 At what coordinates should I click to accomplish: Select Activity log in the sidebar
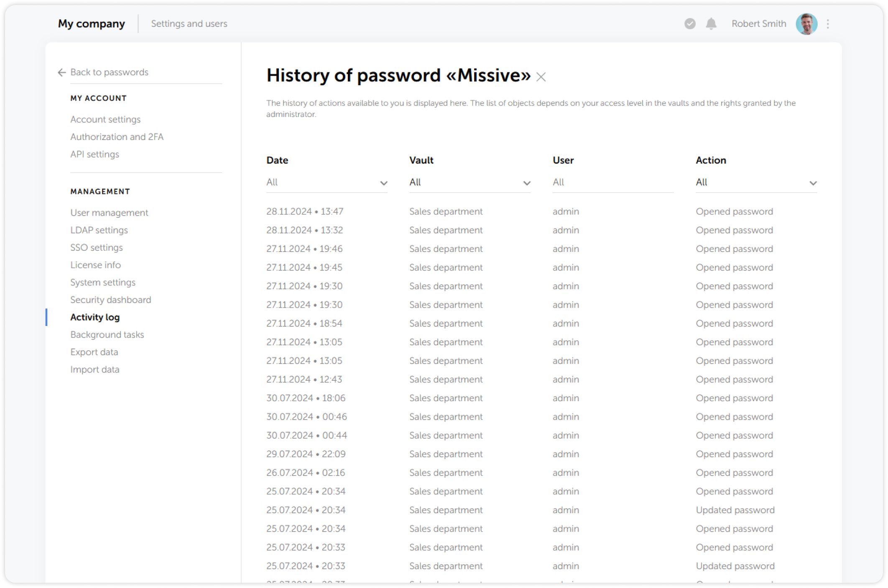95,317
